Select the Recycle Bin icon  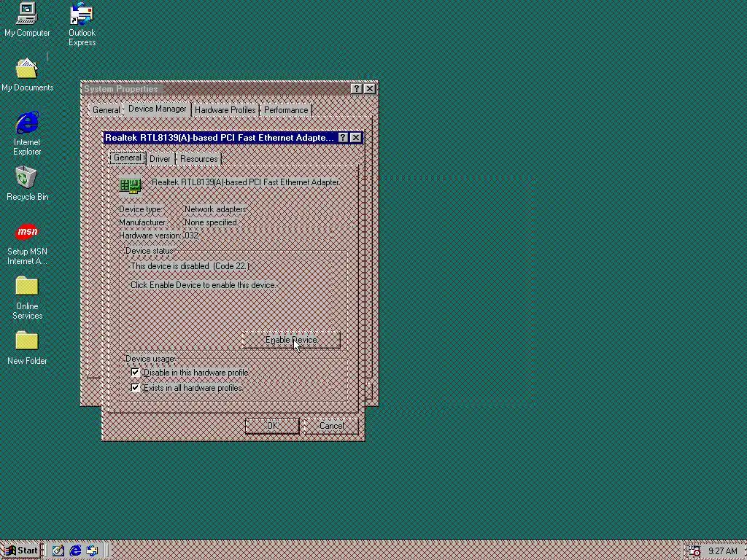[x=27, y=183]
